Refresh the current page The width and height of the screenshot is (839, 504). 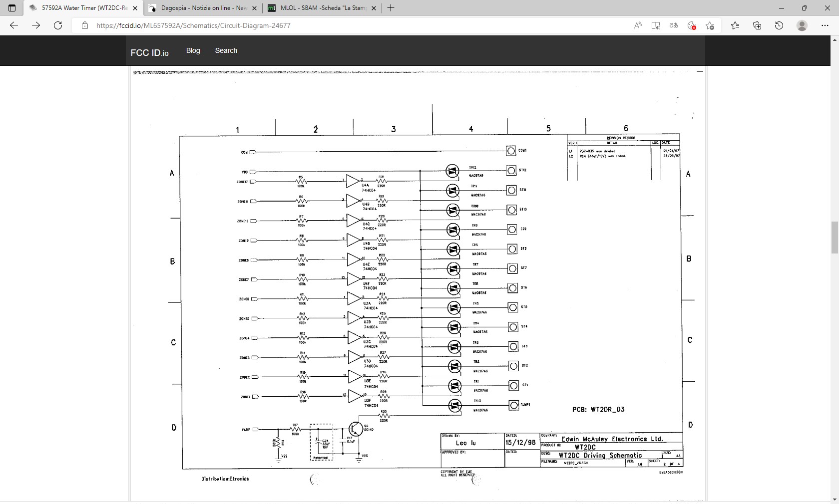[58, 25]
